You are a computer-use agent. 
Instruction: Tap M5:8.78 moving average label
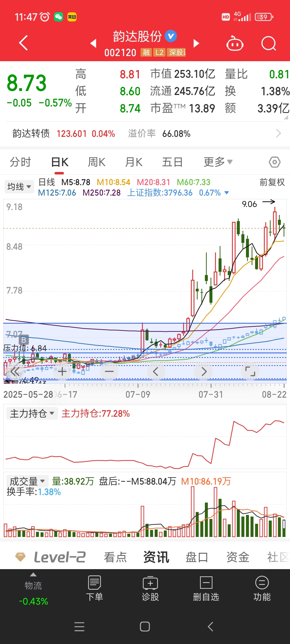[x=76, y=182]
